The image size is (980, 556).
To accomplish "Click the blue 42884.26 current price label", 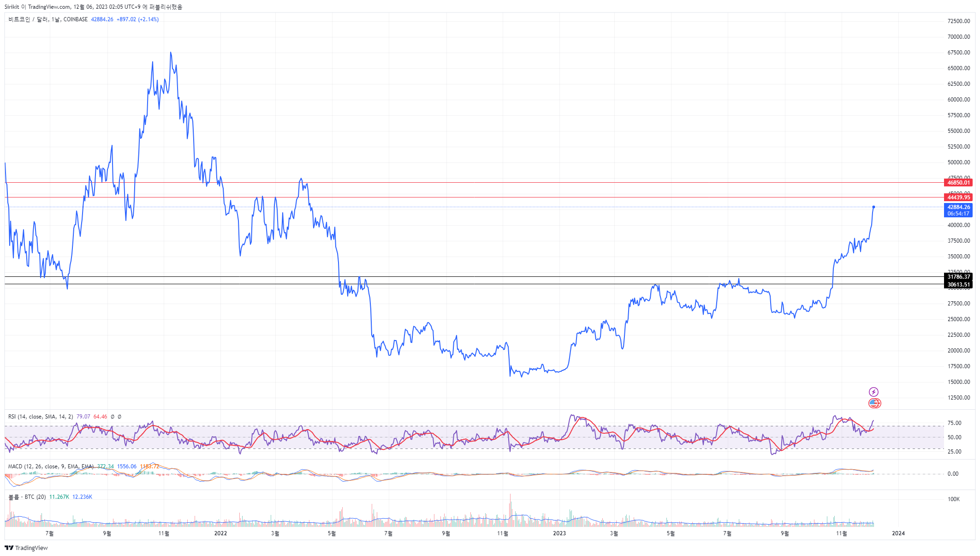I will tap(958, 207).
